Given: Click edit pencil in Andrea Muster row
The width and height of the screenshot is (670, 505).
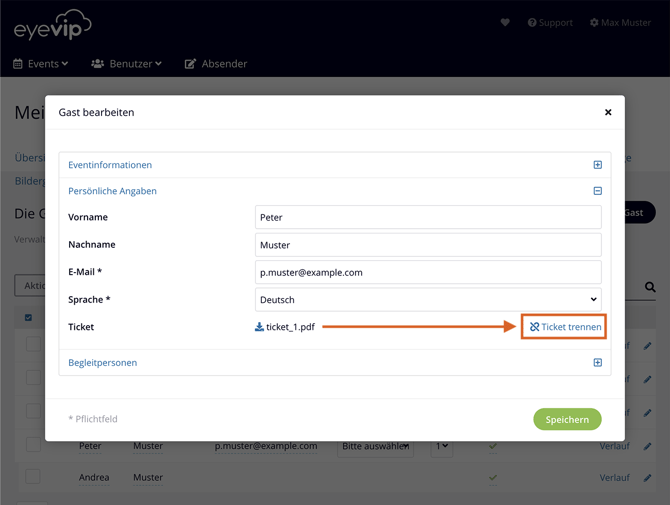Looking at the screenshot, I should pyautogui.click(x=648, y=478).
